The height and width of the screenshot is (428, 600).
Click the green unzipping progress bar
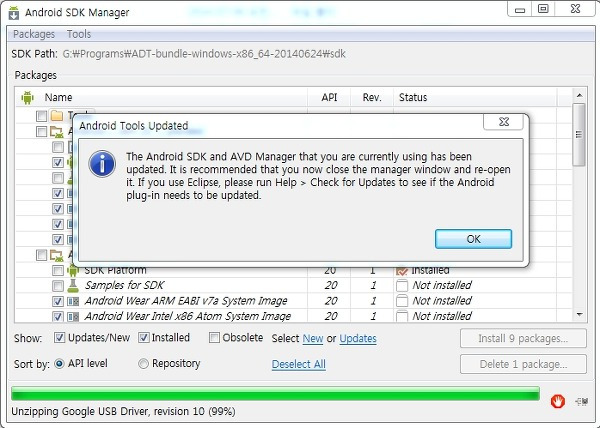[276, 394]
